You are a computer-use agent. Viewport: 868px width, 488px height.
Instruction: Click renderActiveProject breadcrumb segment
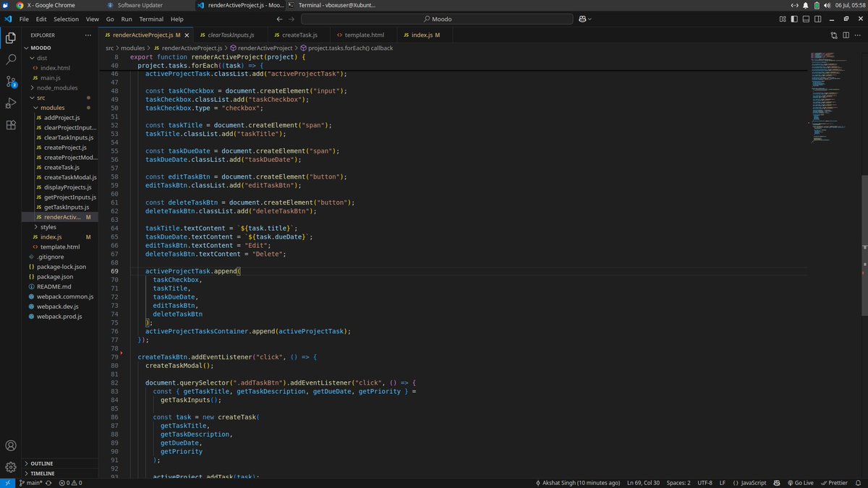coord(260,48)
